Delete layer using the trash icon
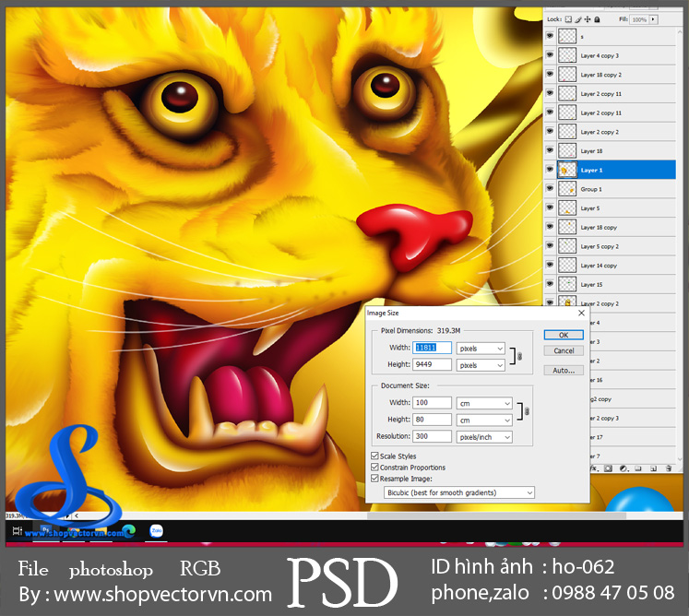This screenshot has height=616, width=689. [669, 468]
